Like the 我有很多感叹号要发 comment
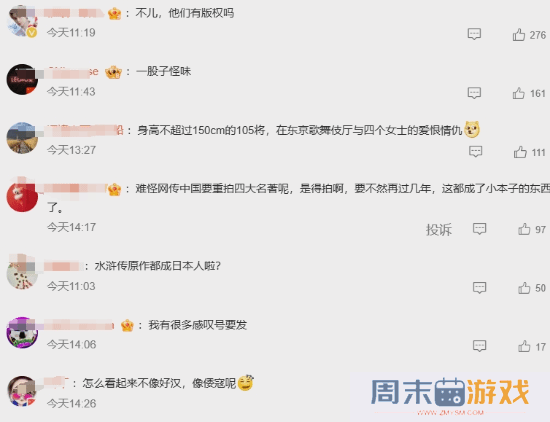The width and height of the screenshot is (550, 422). click(x=524, y=346)
